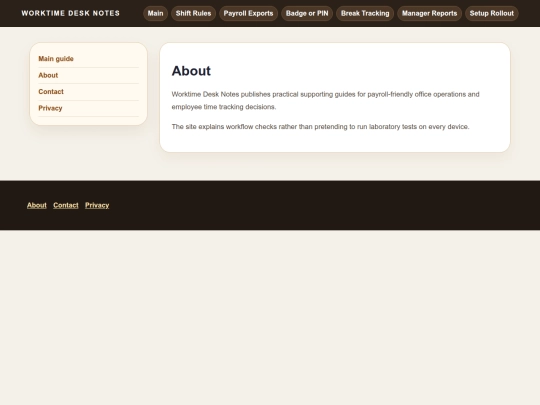
Task: Select Setup Rollout nav pill
Action: point(491,13)
